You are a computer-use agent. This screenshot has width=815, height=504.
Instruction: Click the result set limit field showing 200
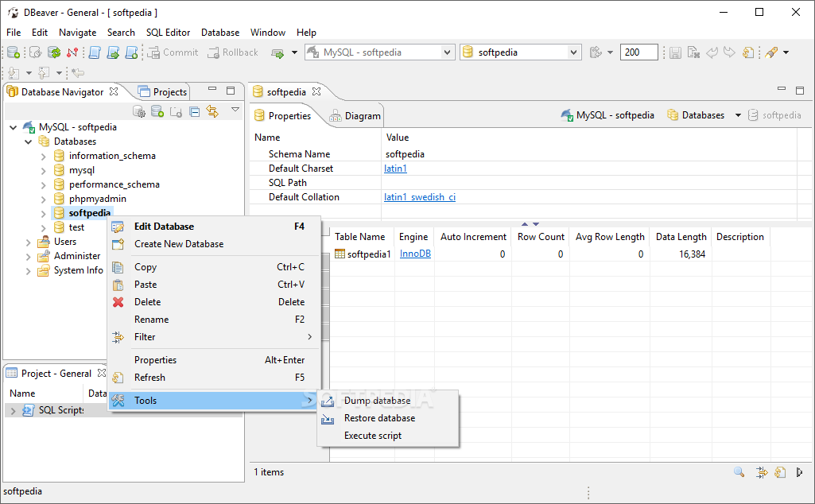click(x=638, y=52)
